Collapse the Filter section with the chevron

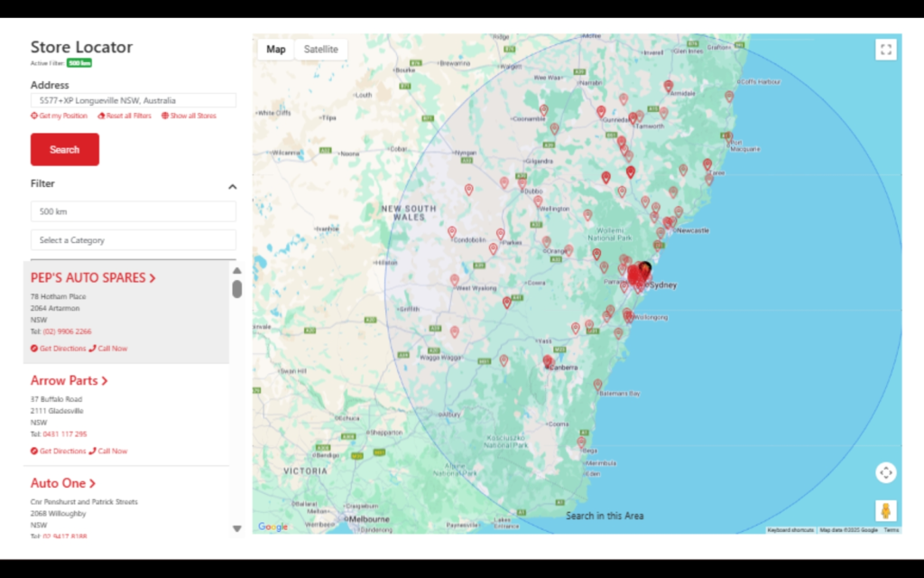click(x=233, y=185)
